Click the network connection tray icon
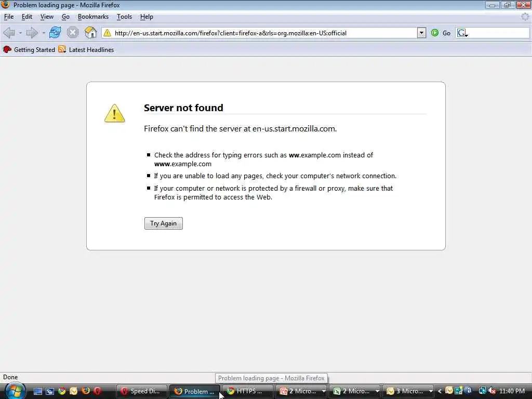The height and width of the screenshot is (399, 532). (x=482, y=391)
